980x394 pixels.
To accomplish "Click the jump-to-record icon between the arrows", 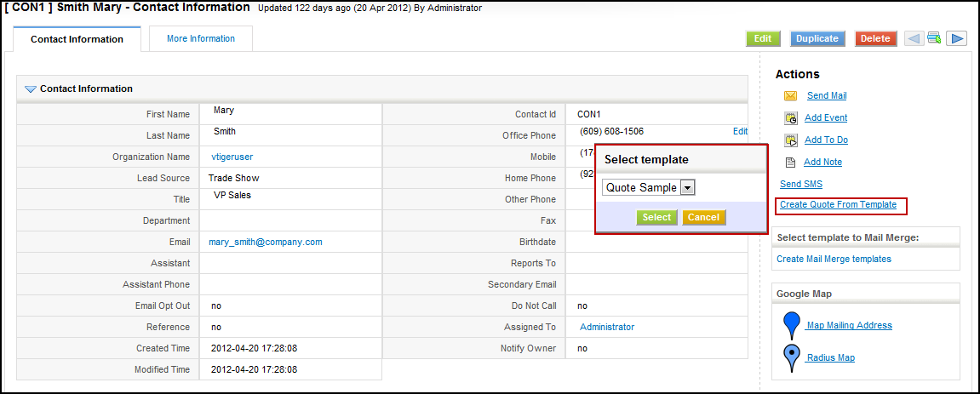I will (934, 38).
